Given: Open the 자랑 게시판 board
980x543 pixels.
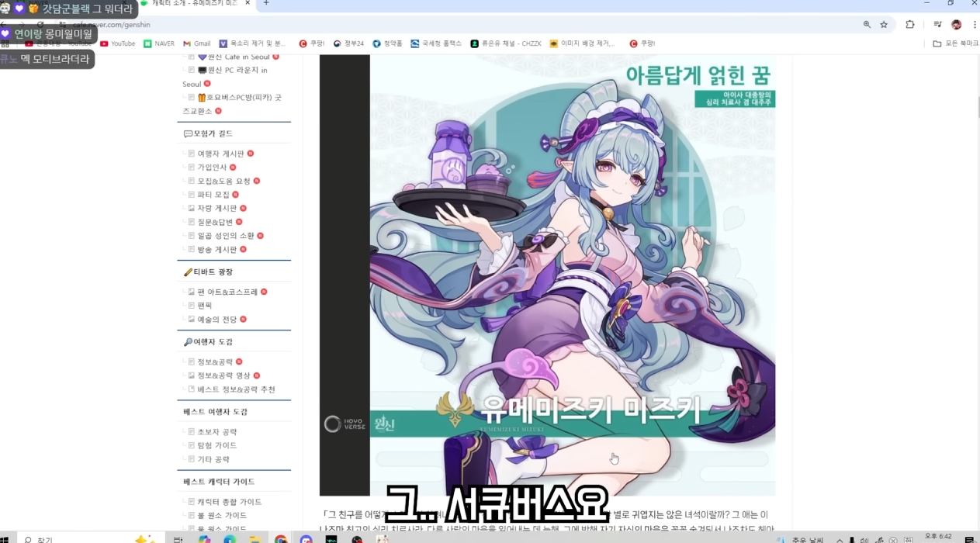Looking at the screenshot, I should pyautogui.click(x=217, y=208).
